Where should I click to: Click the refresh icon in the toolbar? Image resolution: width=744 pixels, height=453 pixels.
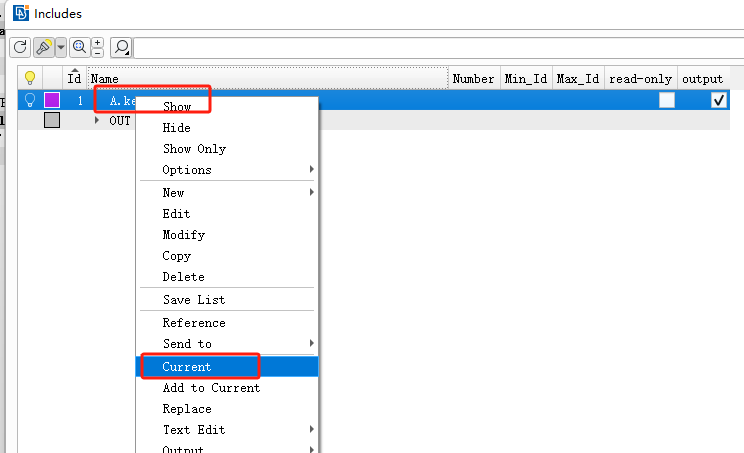(20, 47)
